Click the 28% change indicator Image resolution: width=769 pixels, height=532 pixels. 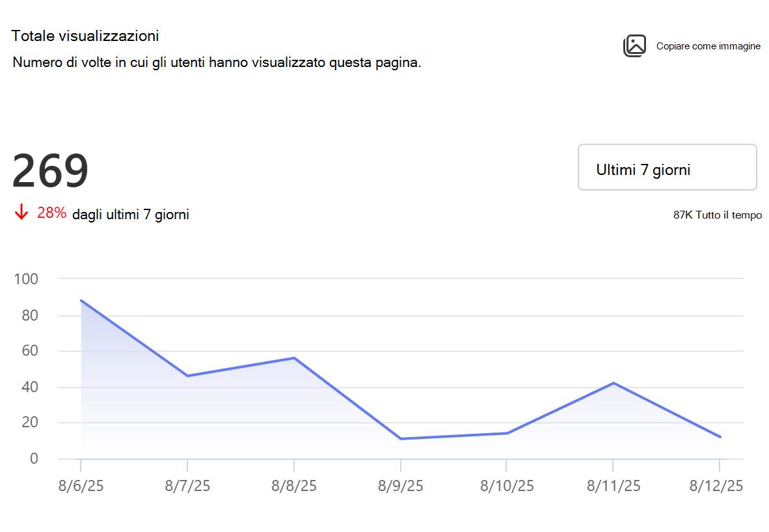(51, 212)
